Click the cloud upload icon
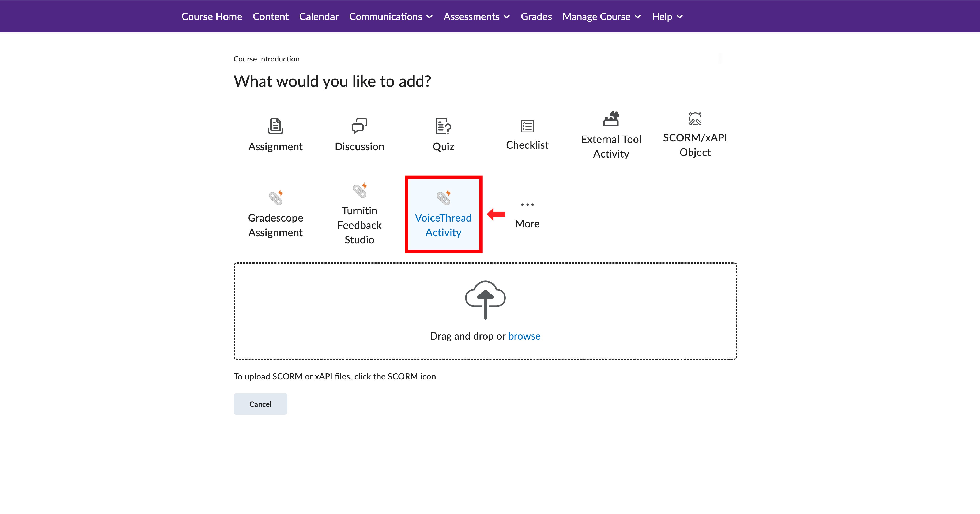This screenshot has height=514, width=980. click(485, 300)
